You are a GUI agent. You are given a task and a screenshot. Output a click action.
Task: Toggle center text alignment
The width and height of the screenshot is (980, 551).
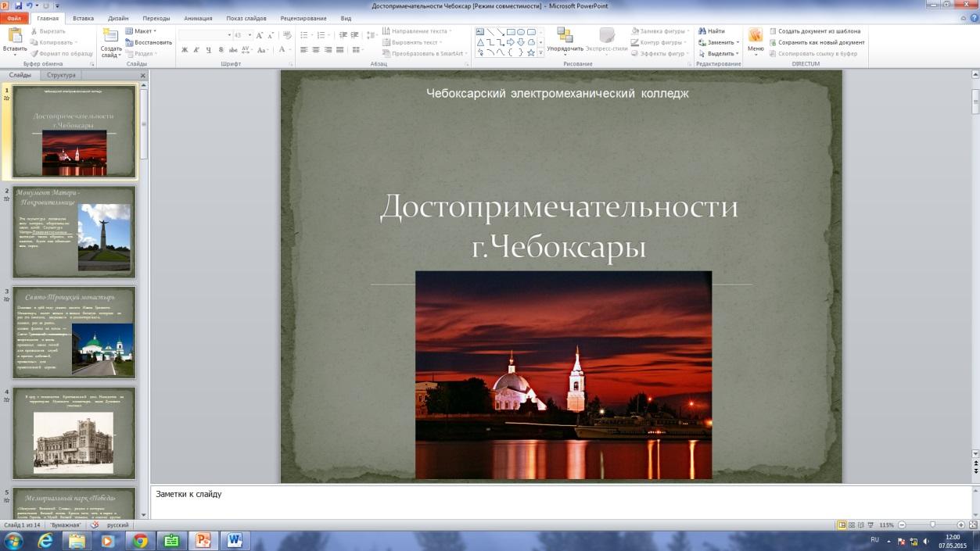315,50
